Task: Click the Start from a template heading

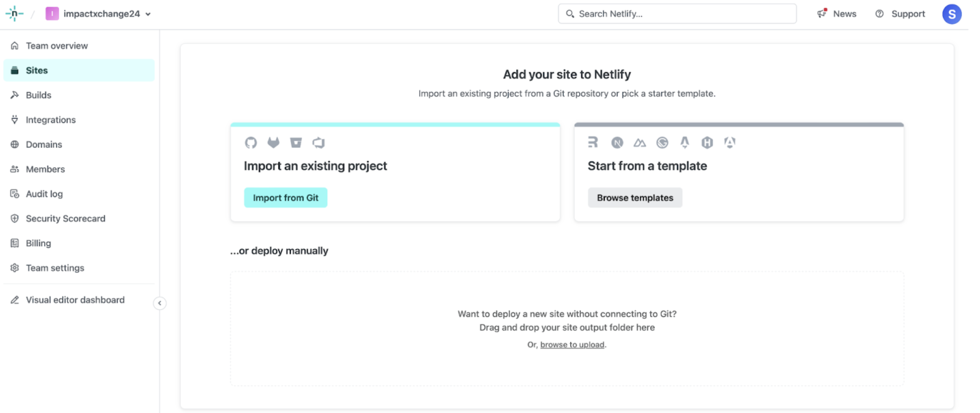Action: tap(647, 166)
